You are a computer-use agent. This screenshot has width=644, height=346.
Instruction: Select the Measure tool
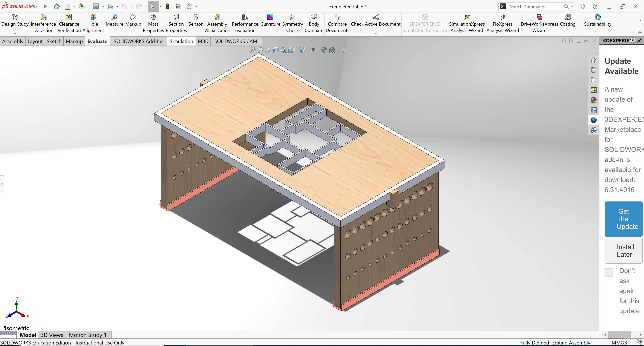pos(115,20)
